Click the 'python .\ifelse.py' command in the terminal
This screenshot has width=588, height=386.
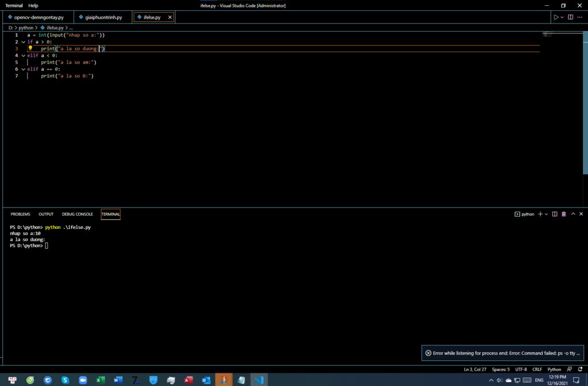(68, 227)
